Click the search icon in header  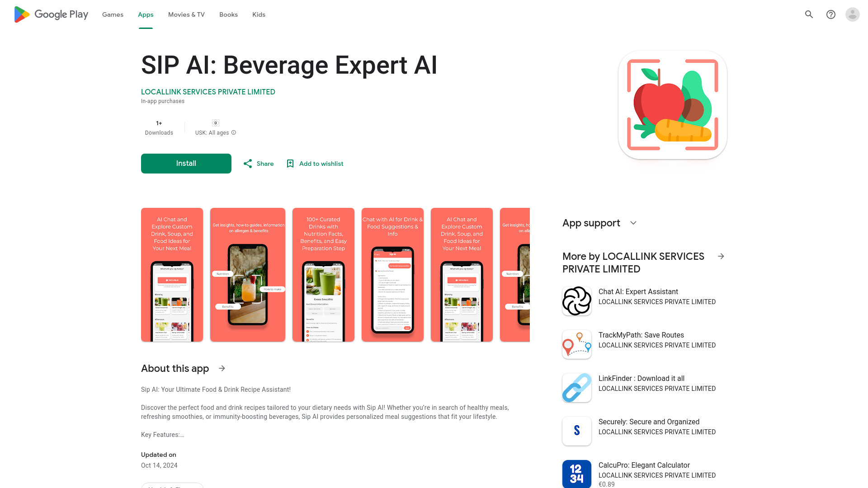click(x=809, y=14)
